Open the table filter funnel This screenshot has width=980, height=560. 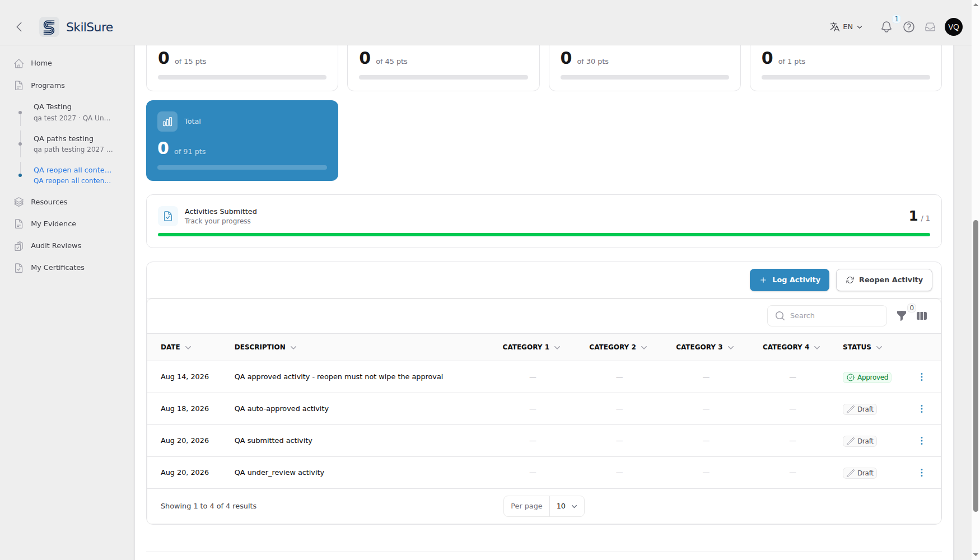pos(902,316)
